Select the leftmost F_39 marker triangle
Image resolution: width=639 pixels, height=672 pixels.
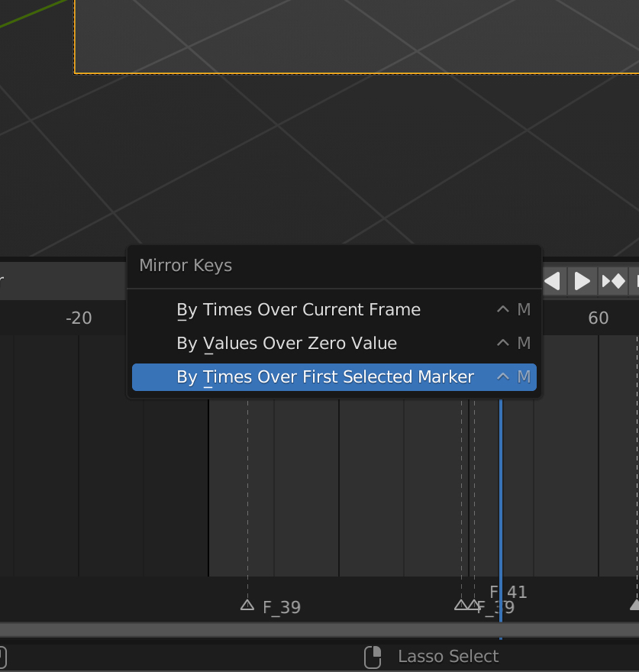[x=247, y=605]
